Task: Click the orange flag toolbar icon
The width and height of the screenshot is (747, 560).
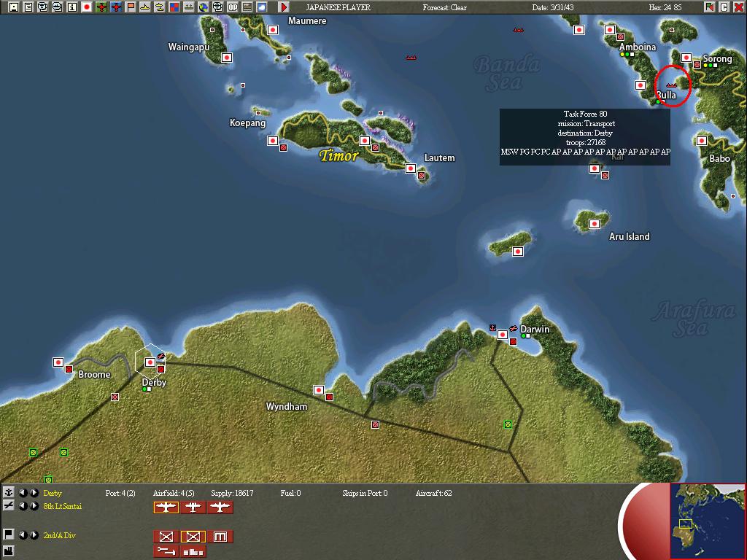Action: pyautogui.click(x=131, y=7)
